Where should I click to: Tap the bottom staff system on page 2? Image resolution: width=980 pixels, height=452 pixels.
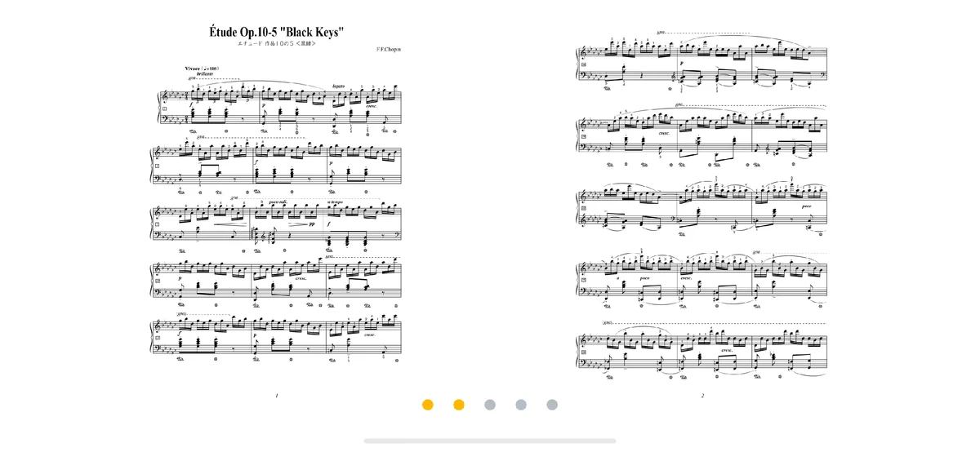[x=701, y=348]
